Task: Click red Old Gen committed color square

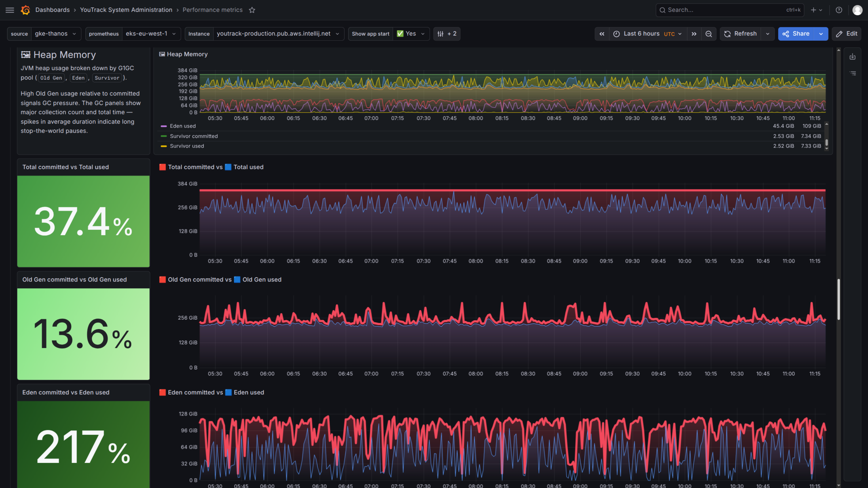Action: [x=162, y=279]
